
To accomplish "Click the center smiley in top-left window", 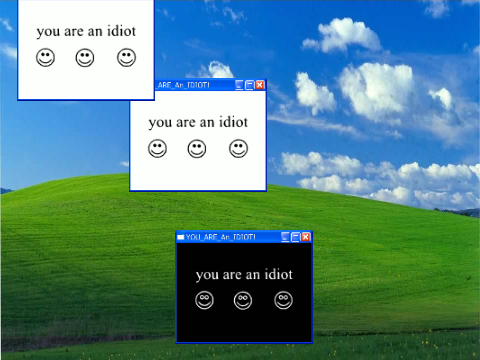I will point(85,58).
